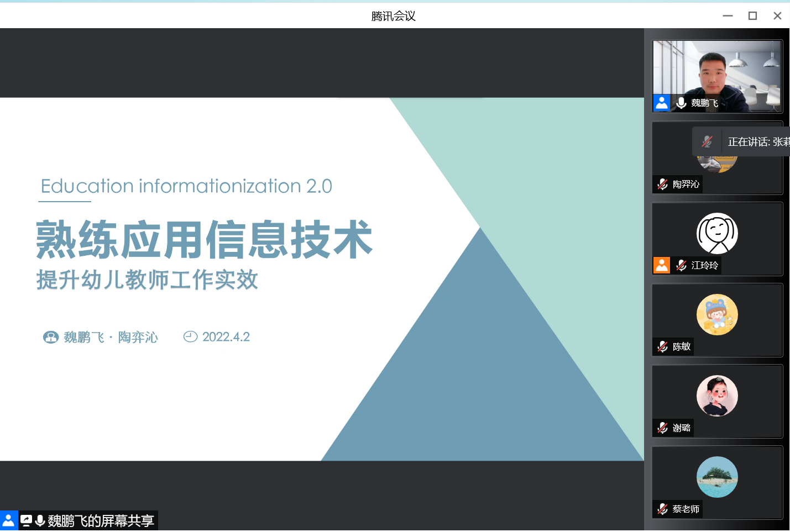The image size is (790, 532).
Task: Click the 腾讯会议 window title
Action: coord(394,16)
